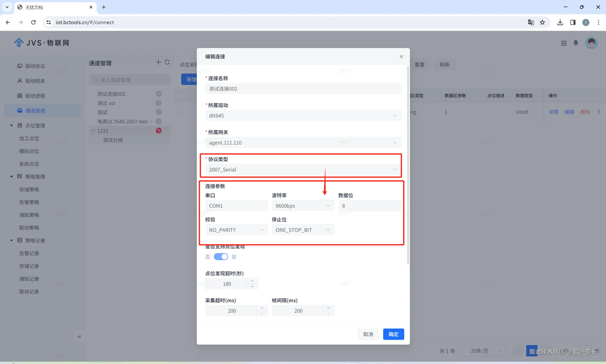Open the apps grid icon

point(564,43)
